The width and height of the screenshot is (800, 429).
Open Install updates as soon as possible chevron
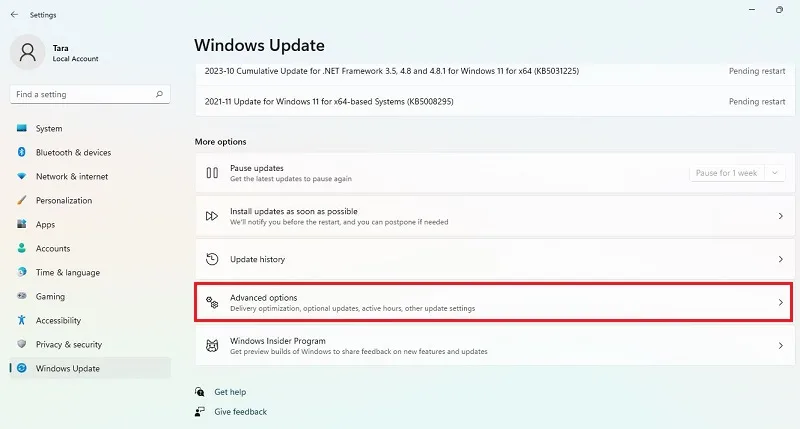point(780,216)
